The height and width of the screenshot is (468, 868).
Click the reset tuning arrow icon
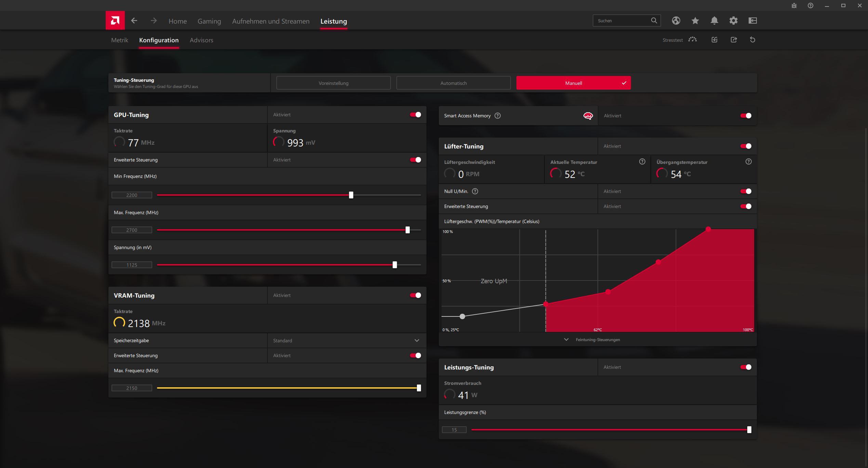(x=752, y=40)
